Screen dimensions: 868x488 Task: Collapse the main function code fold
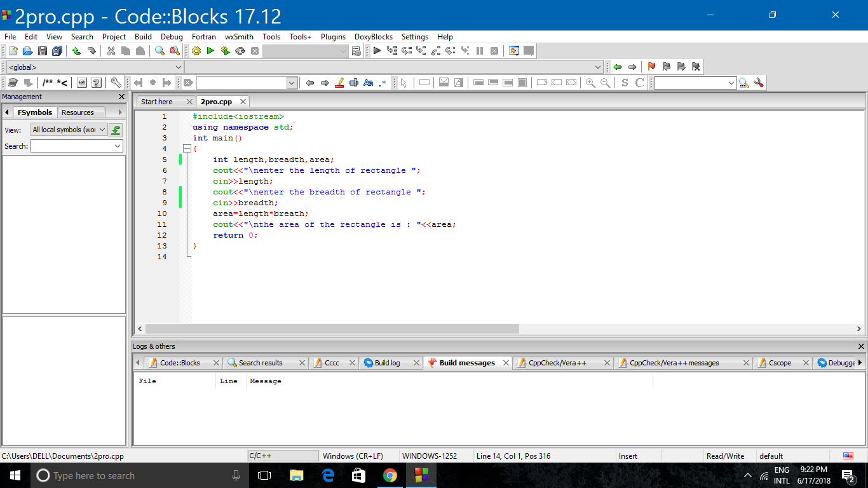click(x=186, y=148)
